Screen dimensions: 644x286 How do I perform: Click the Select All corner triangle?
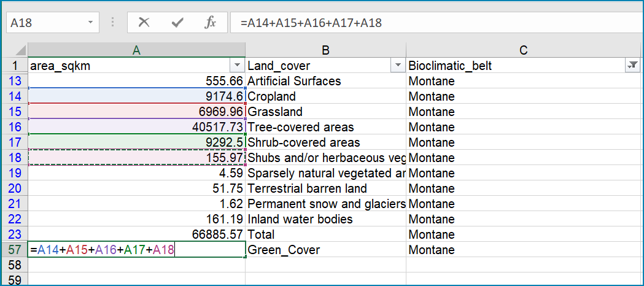click(20, 50)
